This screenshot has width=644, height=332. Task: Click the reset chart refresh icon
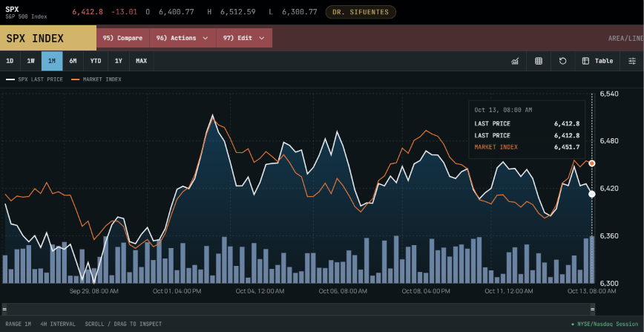tap(562, 61)
